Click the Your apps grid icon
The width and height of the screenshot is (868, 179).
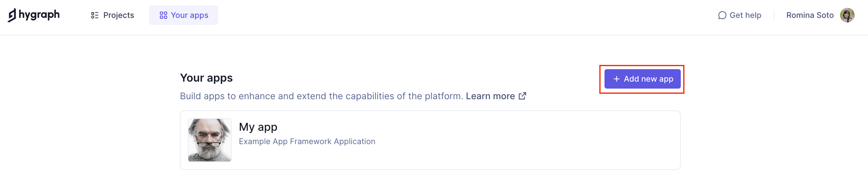coord(164,15)
